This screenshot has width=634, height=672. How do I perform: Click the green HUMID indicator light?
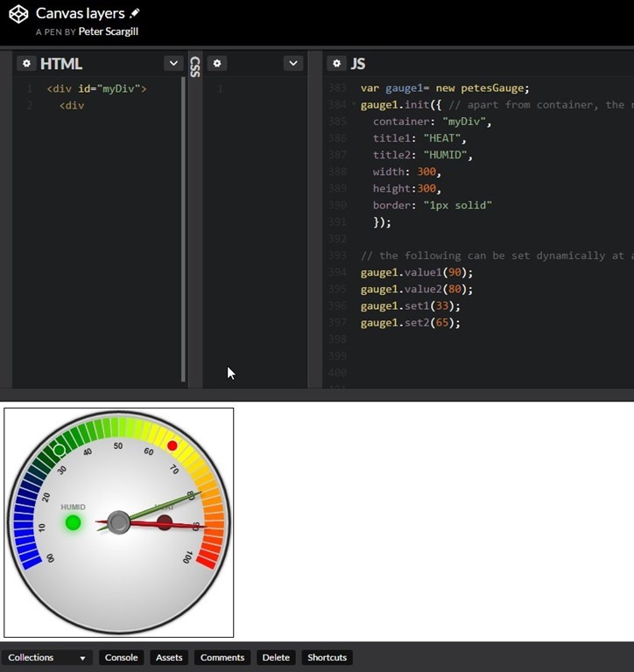click(74, 522)
